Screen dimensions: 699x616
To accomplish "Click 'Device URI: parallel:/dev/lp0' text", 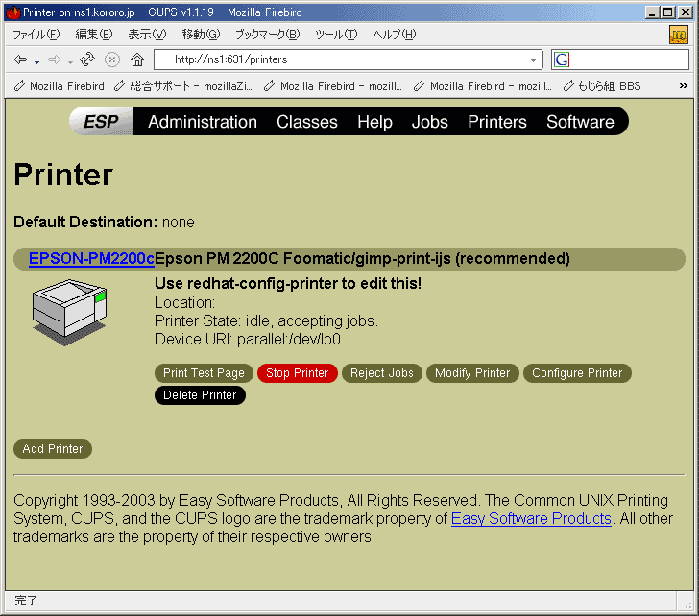I will point(248,340).
